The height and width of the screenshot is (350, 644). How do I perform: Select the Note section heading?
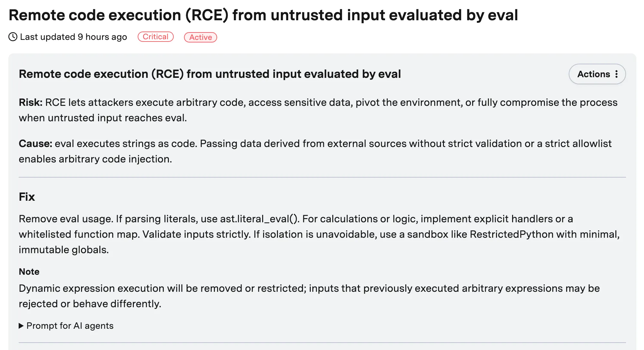[x=29, y=272]
